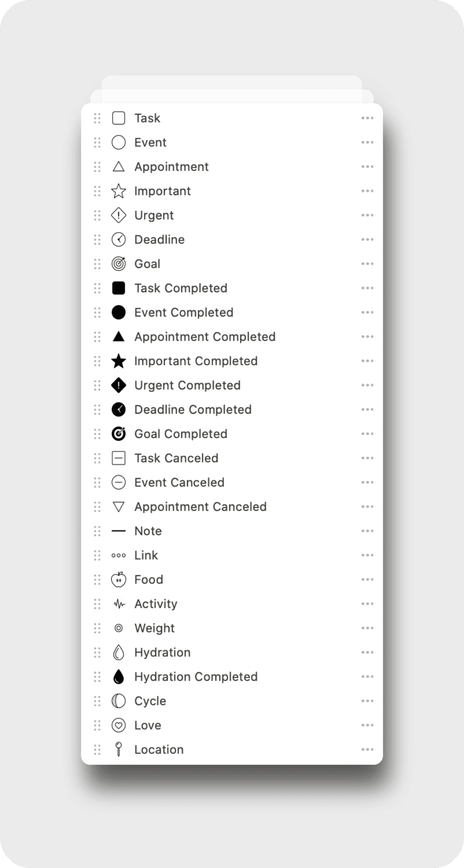Open the more options for Event
Image resolution: width=464 pixels, height=868 pixels.
pos(367,142)
